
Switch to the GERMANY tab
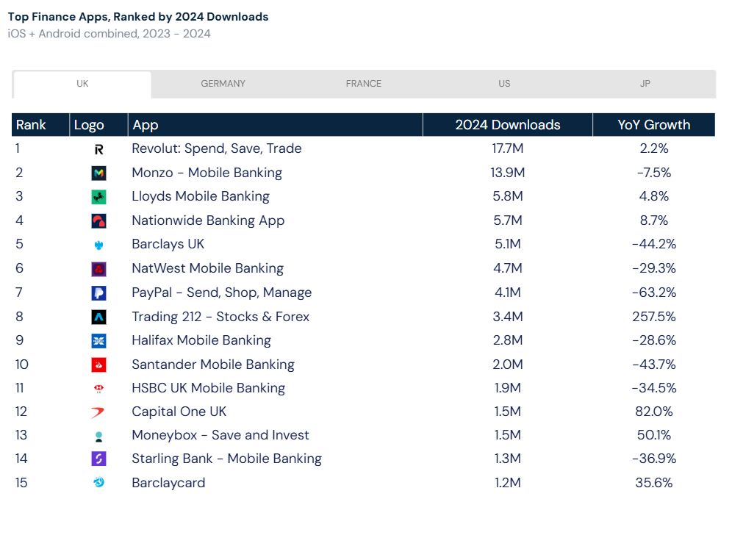223,84
